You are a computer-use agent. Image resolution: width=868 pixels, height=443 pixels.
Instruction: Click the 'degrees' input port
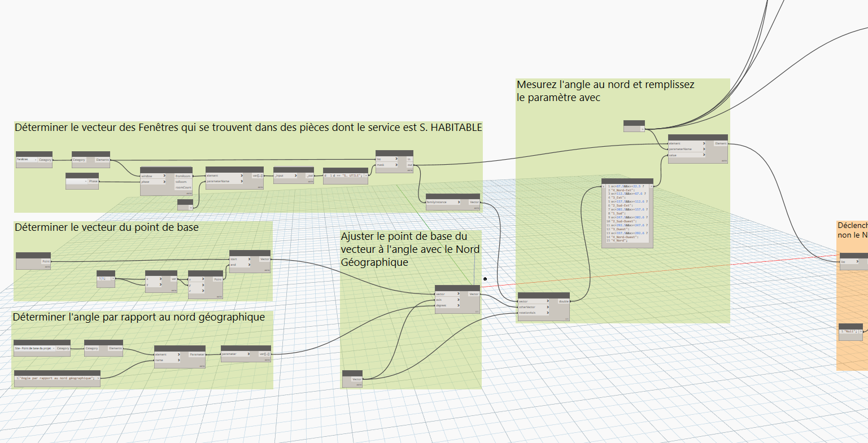[x=446, y=305]
